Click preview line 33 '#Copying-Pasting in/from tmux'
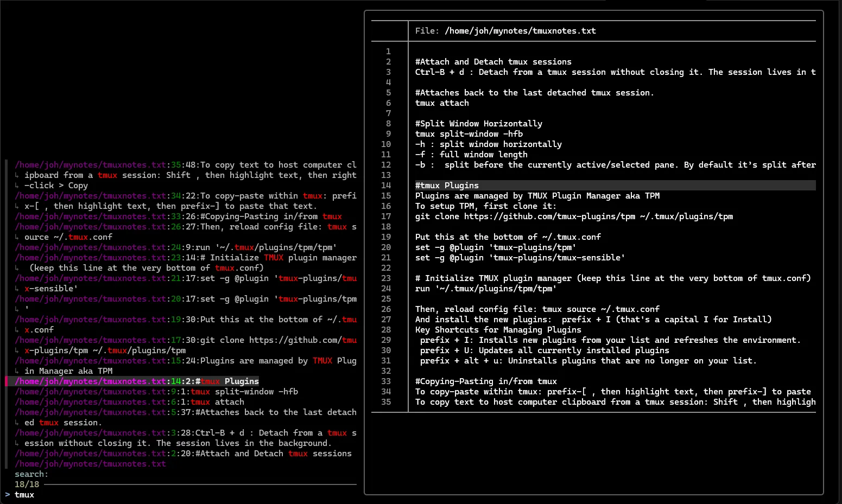This screenshot has height=504, width=842. [x=486, y=381]
